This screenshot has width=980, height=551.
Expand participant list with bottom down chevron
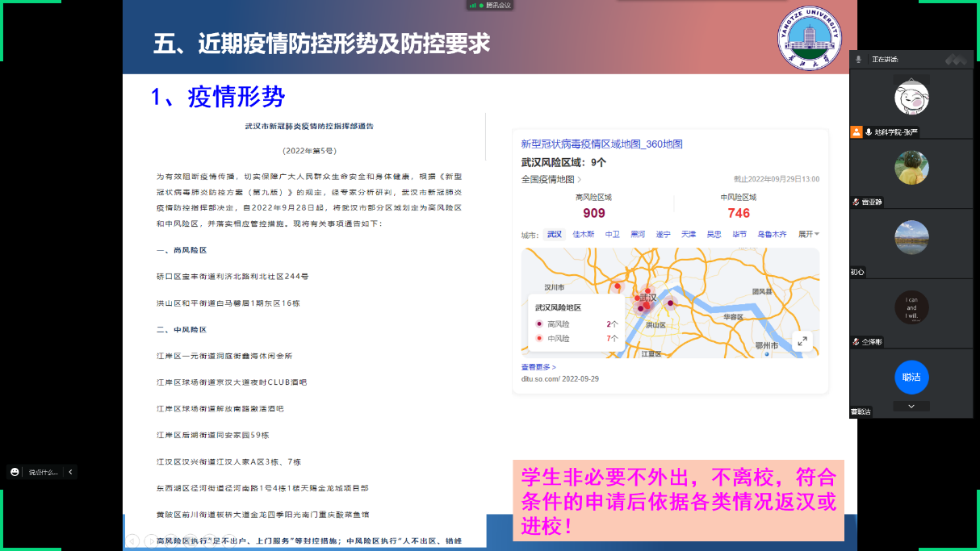[x=911, y=407]
